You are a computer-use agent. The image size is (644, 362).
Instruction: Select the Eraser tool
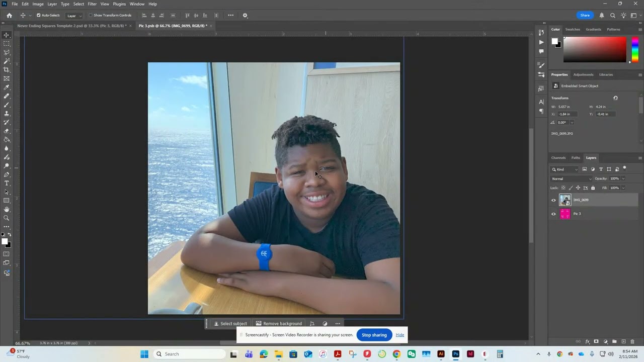coord(7,131)
